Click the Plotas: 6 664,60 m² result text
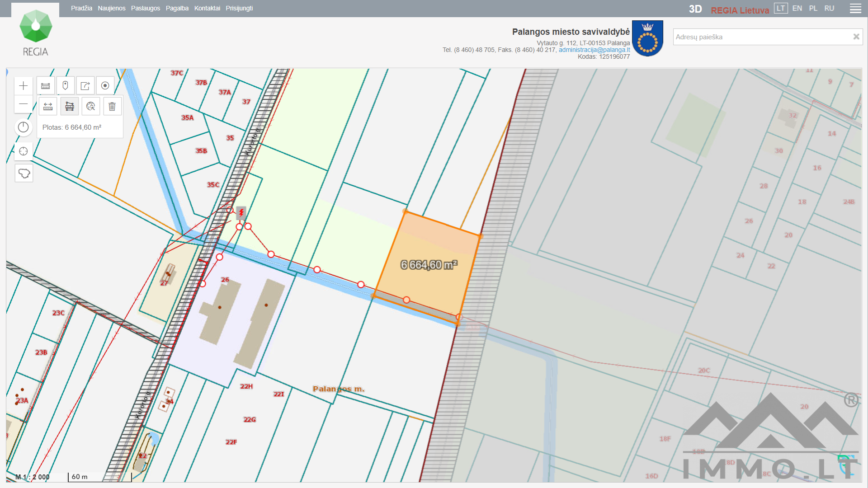This screenshot has height=488, width=868. pos(72,127)
